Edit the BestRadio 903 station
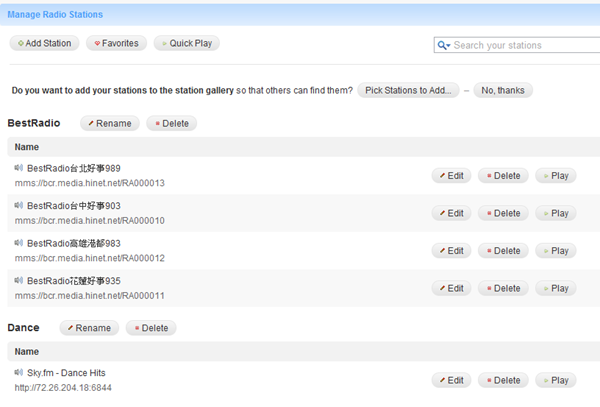The width and height of the screenshot is (600, 407). click(452, 213)
